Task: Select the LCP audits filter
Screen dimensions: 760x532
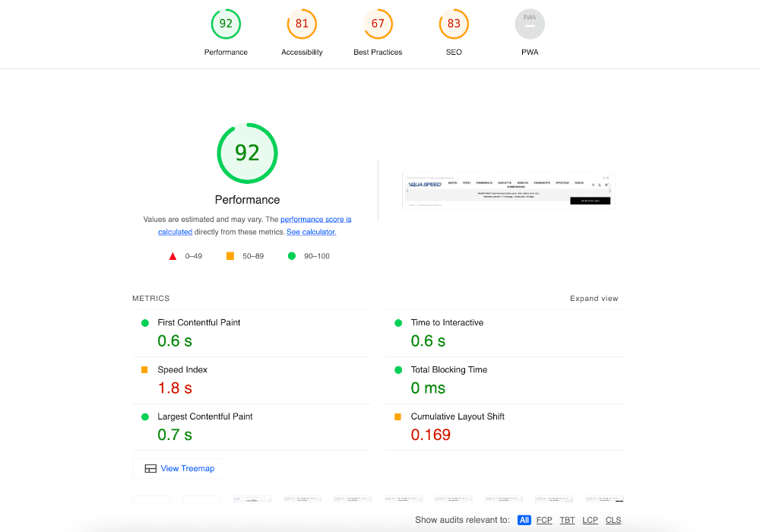Action: coord(590,520)
